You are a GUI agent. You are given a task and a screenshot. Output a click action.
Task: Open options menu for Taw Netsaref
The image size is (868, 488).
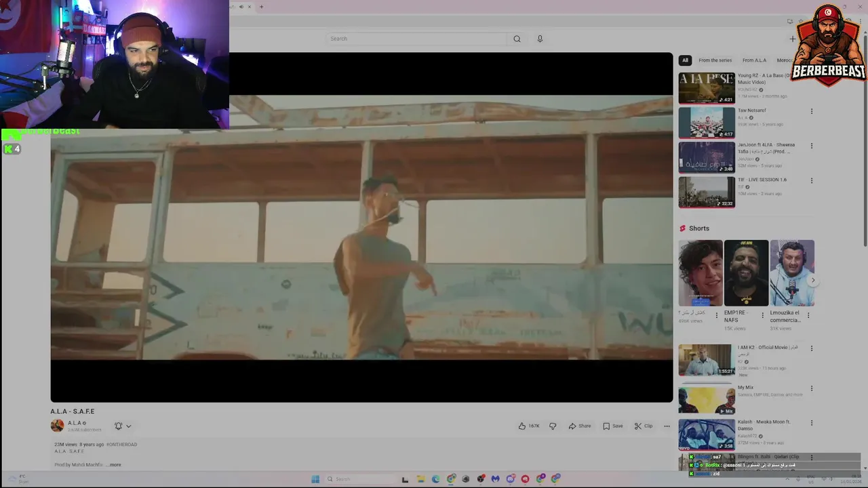[812, 111]
